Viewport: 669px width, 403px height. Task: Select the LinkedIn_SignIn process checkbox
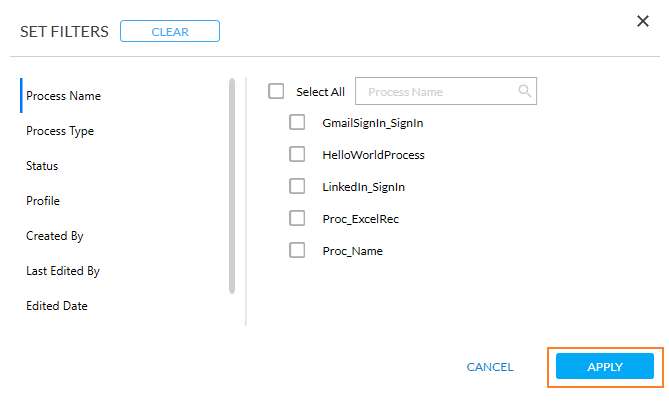297,186
